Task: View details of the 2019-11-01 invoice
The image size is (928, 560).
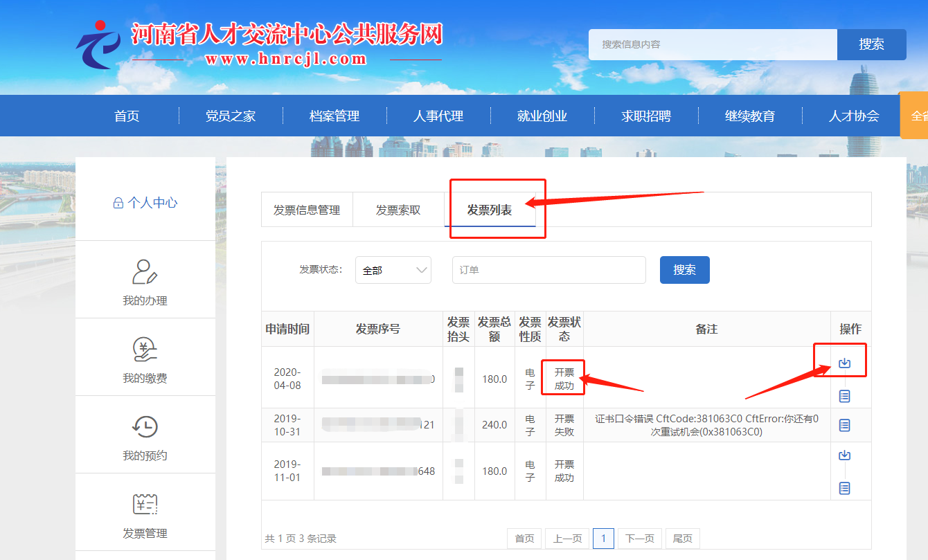Action: 844,488
